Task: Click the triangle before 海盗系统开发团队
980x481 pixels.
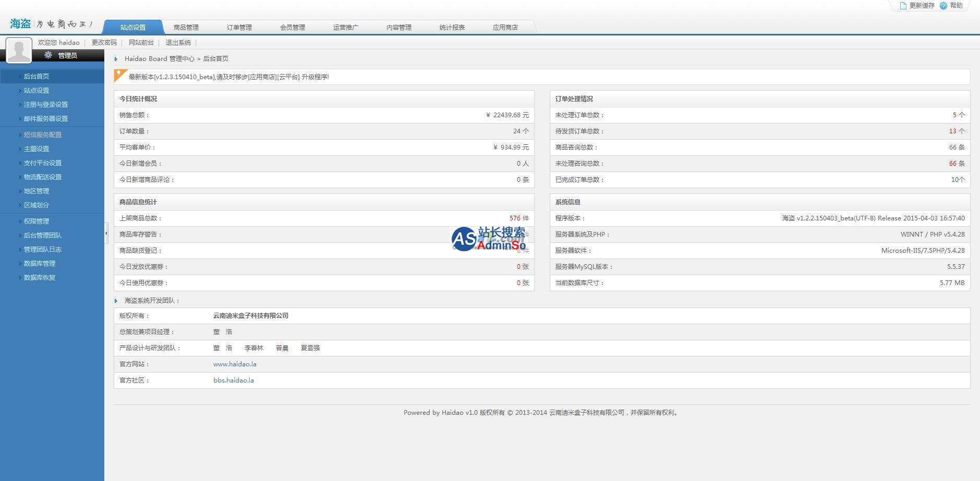Action: click(x=116, y=301)
